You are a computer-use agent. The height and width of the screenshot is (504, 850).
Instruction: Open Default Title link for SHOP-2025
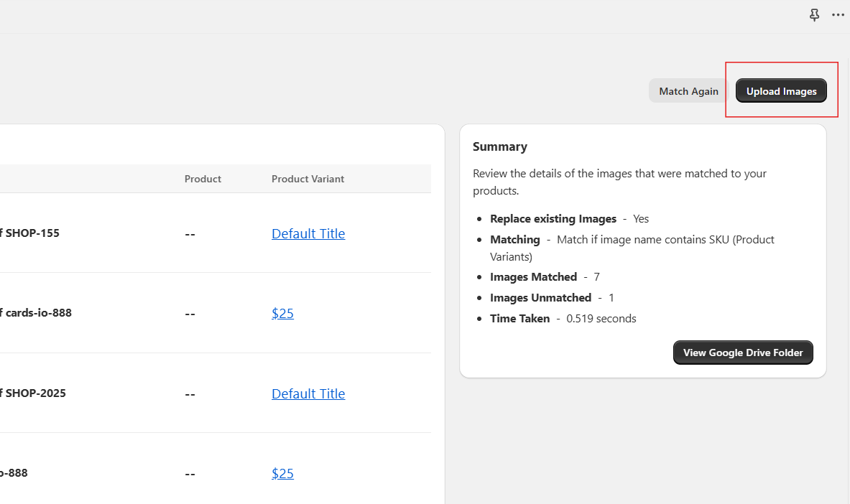(308, 393)
